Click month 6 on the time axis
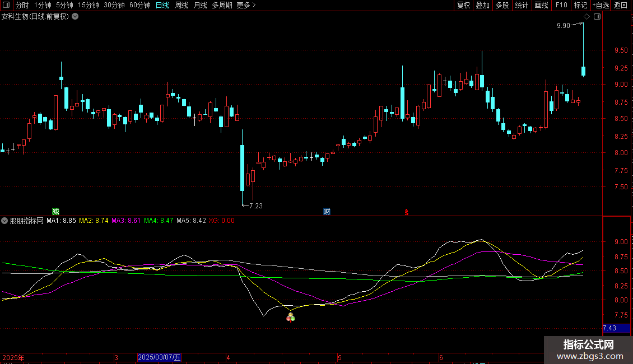Image resolution: width=633 pixels, height=364 pixels. (441, 357)
